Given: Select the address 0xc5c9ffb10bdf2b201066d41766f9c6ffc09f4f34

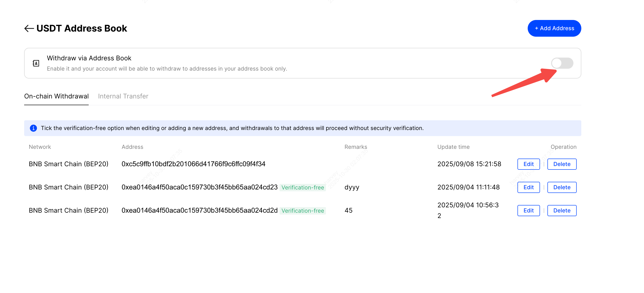Looking at the screenshot, I should pos(193,164).
